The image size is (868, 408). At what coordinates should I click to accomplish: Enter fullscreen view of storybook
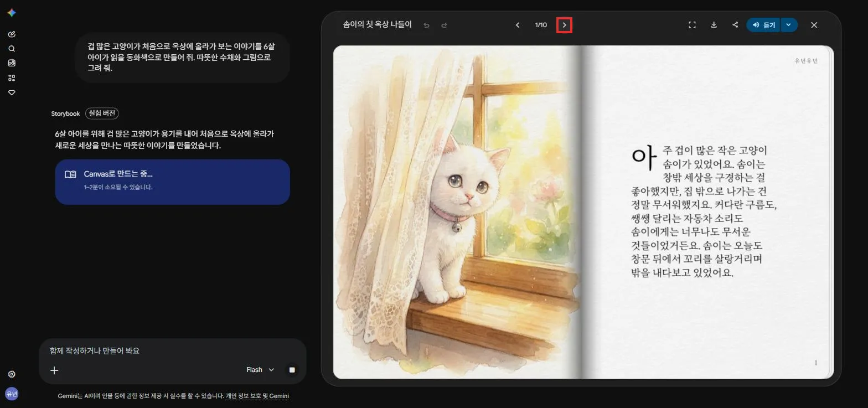692,25
